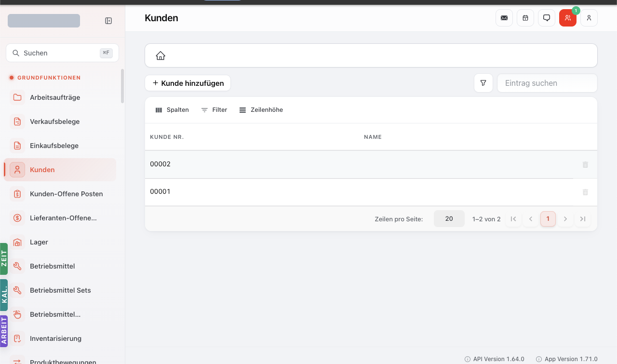Viewport: 617px width, 364px height.
Task: Delete customer 00001 trash icon
Action: tap(585, 192)
